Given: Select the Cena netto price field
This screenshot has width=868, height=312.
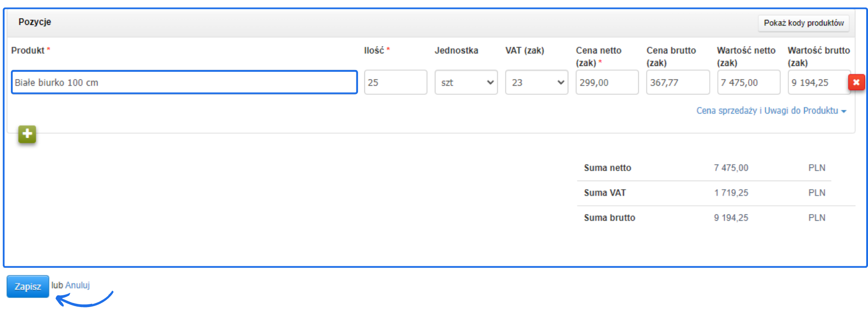Looking at the screenshot, I should (607, 83).
